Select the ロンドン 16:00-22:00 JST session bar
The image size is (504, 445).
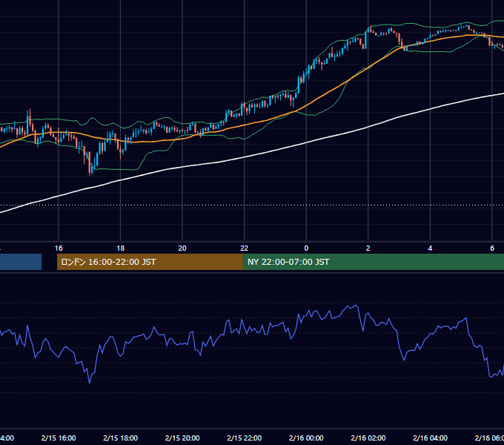150,262
